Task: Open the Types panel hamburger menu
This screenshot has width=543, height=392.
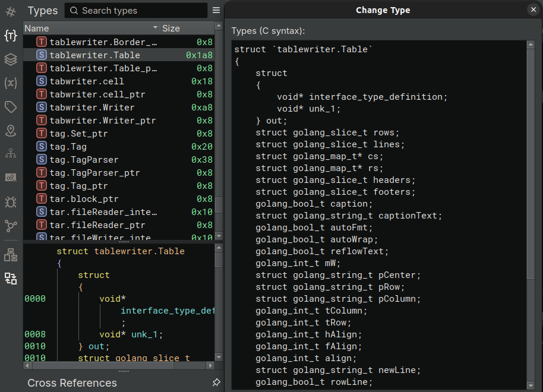Action: pos(216,11)
